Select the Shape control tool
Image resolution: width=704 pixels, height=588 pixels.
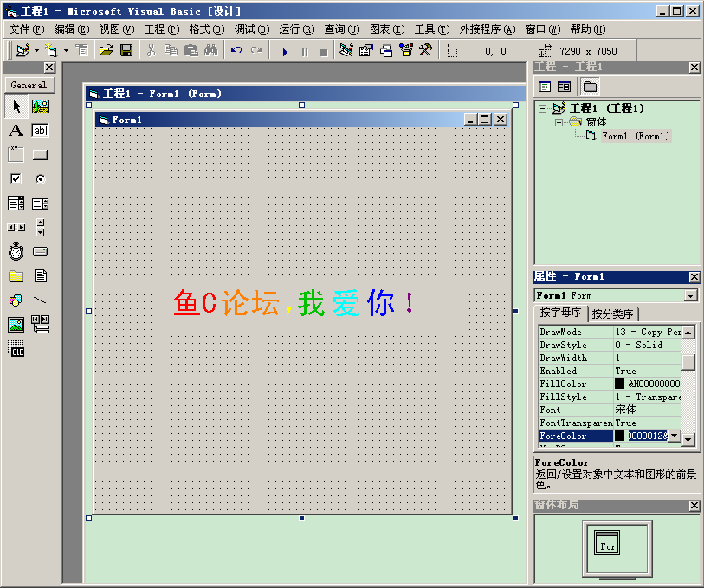[16, 300]
